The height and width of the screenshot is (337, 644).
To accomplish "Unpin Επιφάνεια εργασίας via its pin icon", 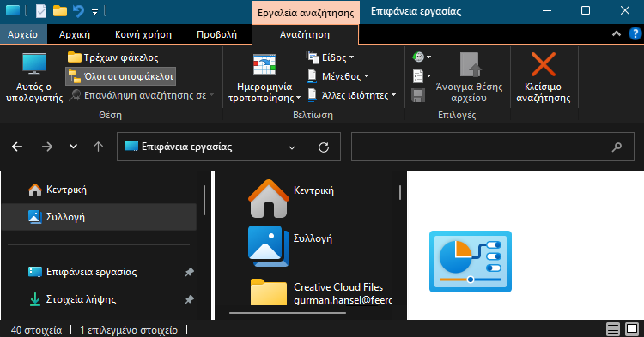I will [x=189, y=272].
